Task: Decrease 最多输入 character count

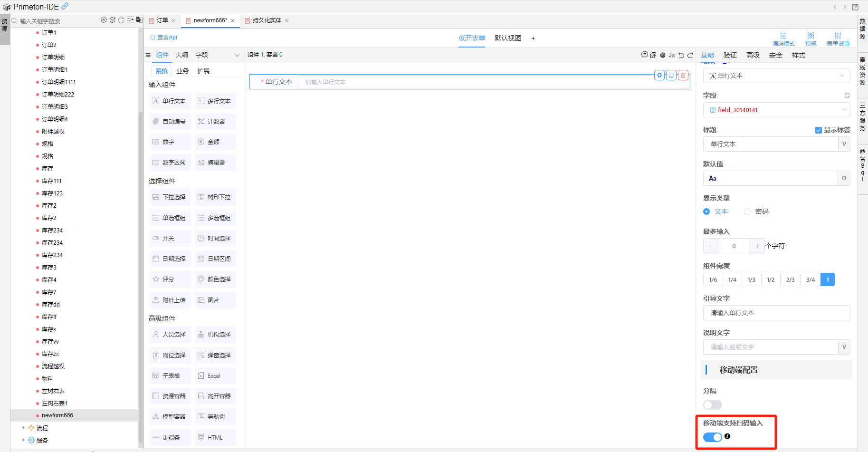Action: 711,246
